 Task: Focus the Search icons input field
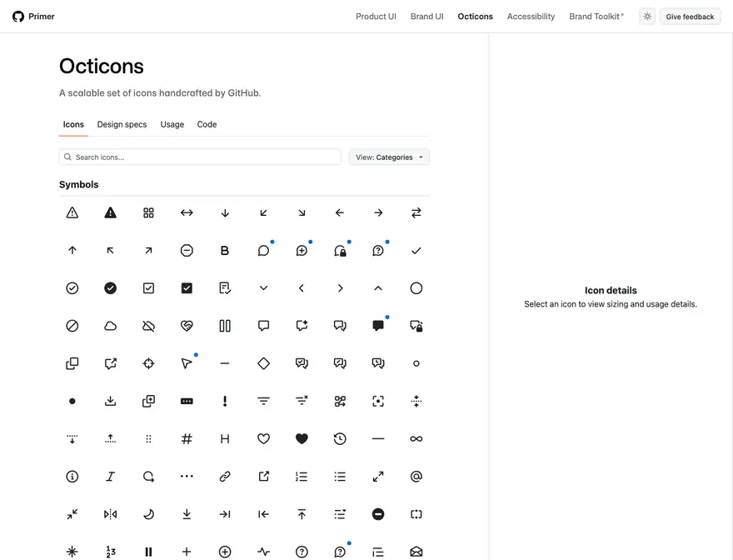[200, 157]
